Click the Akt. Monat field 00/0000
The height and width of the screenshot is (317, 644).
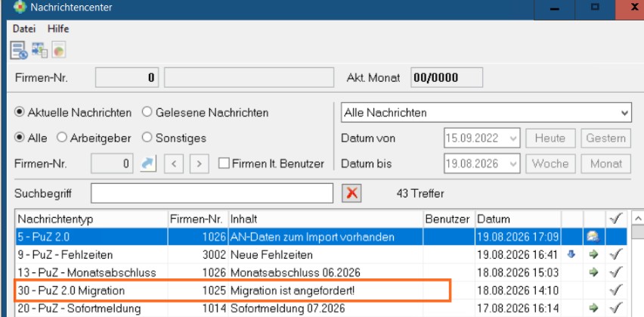pyautogui.click(x=447, y=77)
